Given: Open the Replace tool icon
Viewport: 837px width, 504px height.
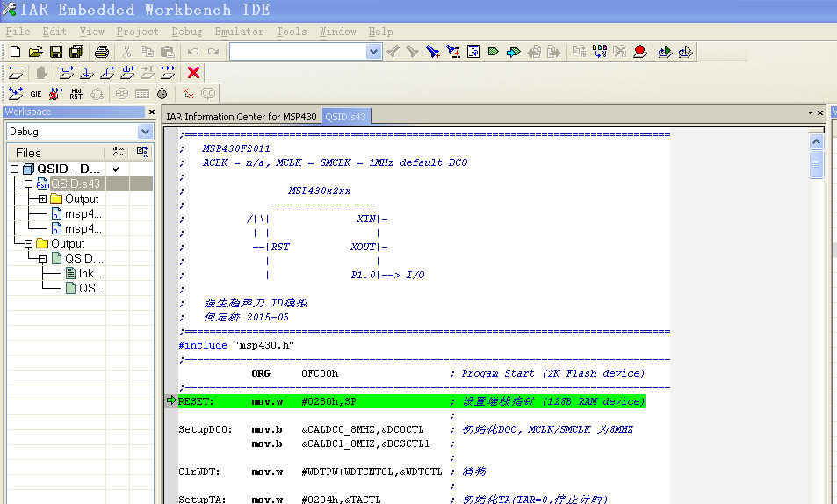Looking at the screenshot, I should (453, 52).
